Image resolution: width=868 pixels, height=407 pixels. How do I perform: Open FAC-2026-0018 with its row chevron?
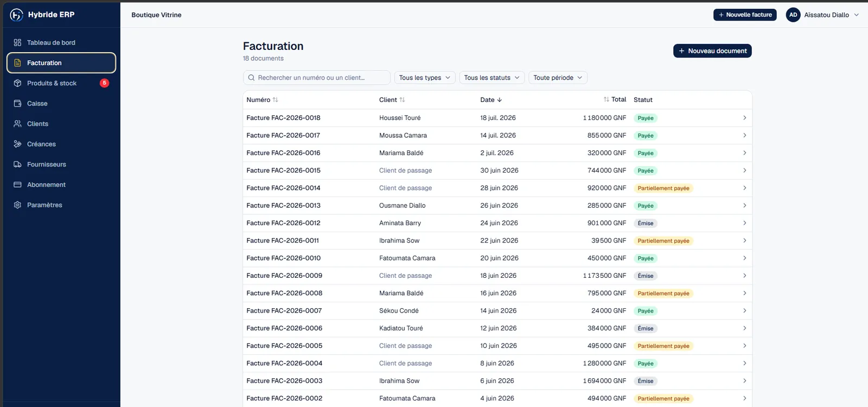click(x=744, y=118)
